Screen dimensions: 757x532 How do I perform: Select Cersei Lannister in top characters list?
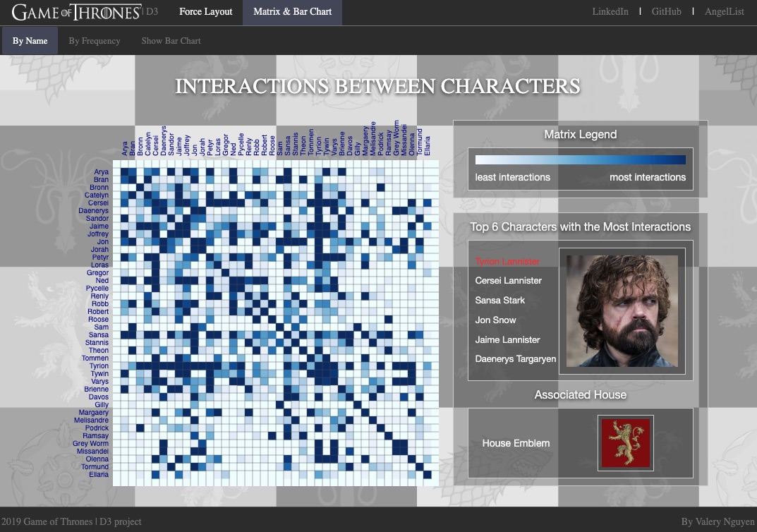pyautogui.click(x=509, y=281)
